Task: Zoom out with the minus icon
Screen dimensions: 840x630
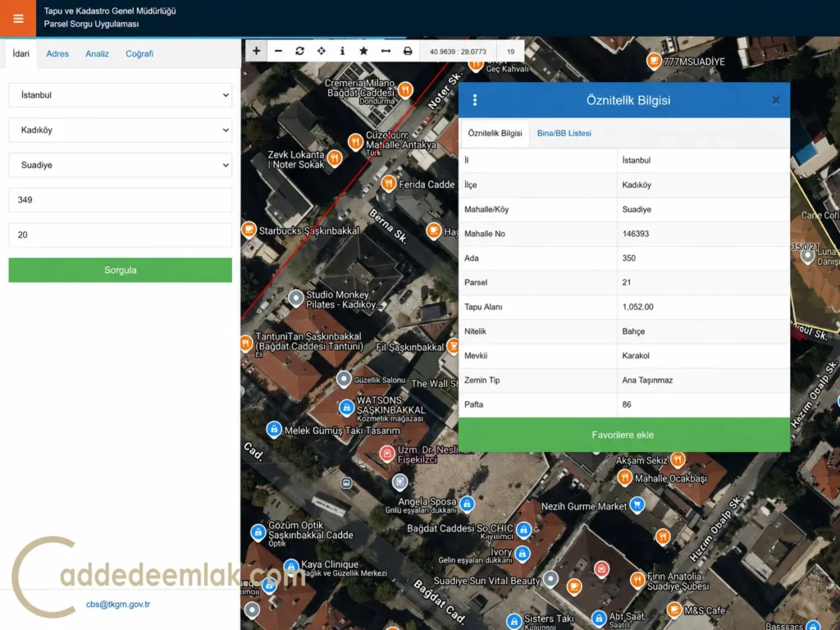Action: click(x=278, y=51)
